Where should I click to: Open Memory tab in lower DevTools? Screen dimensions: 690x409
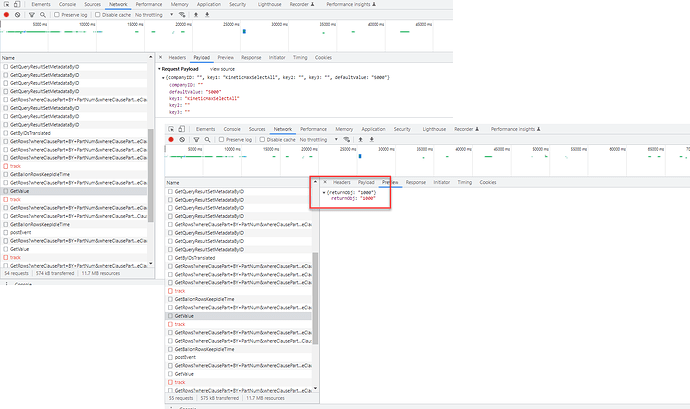344,129
